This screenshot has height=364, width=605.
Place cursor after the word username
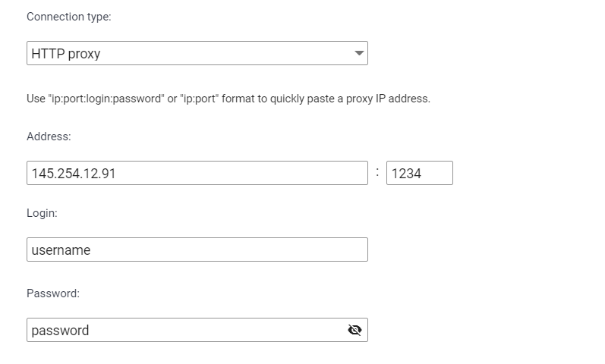click(91, 250)
